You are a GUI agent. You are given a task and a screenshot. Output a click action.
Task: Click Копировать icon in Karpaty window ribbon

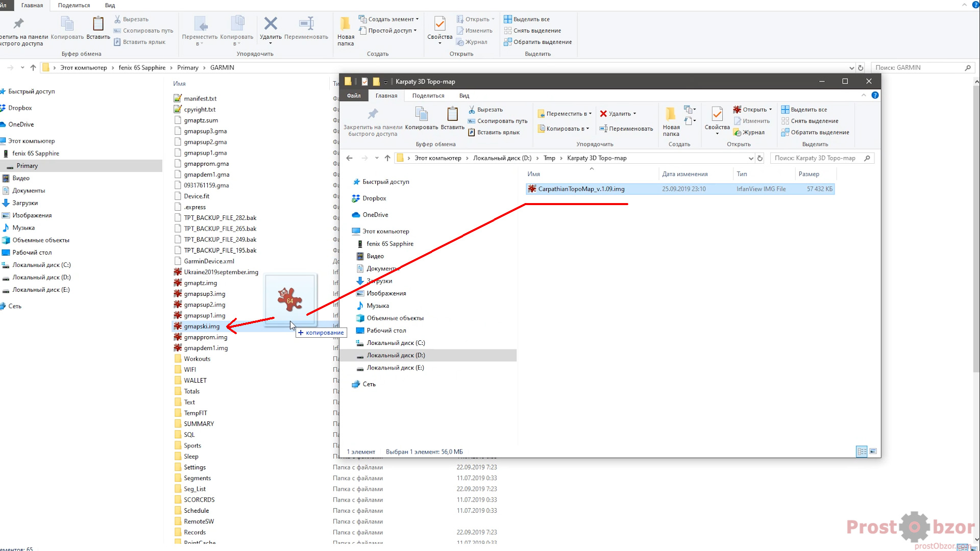click(421, 115)
